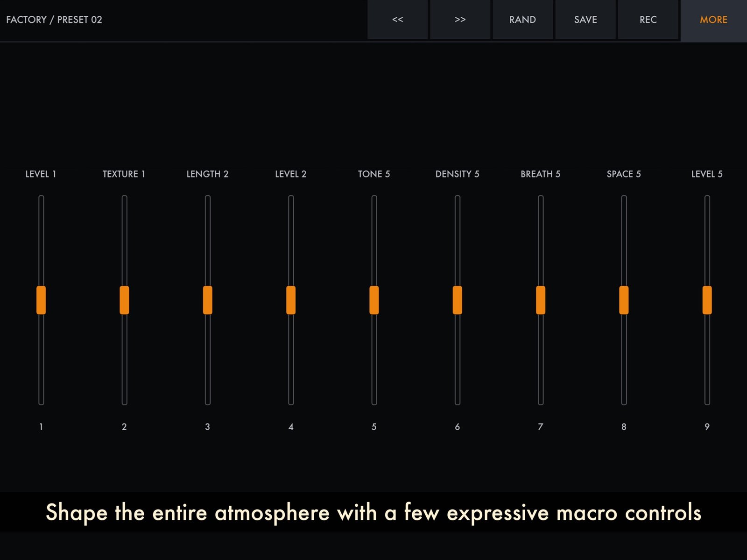Click slider number 3 below the fader
The height and width of the screenshot is (560, 747).
click(207, 426)
